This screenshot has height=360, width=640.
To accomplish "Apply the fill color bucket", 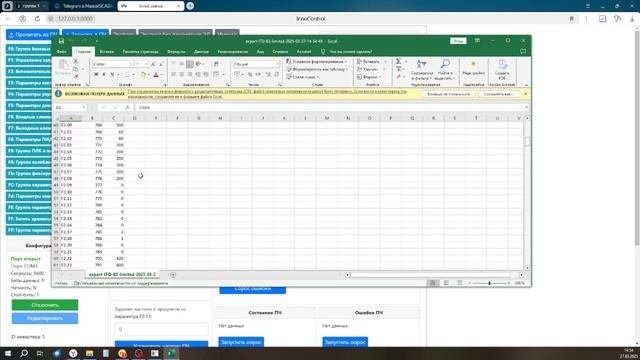I will pyautogui.click(x=143, y=75).
